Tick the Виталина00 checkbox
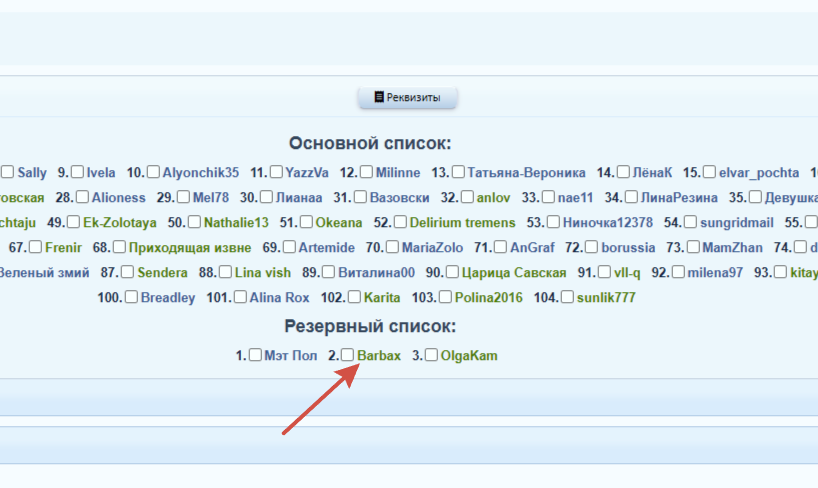Screen dimensions: 818x488 [x=328, y=272]
